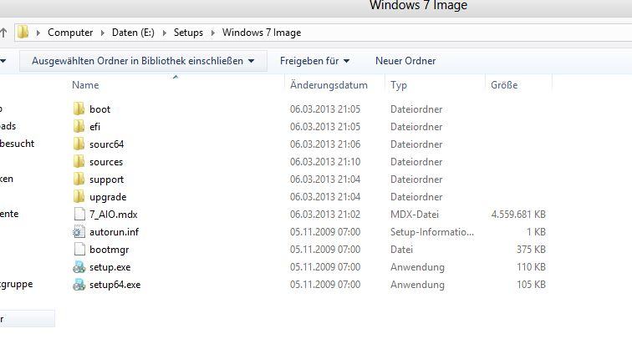
Task: Select the setup.exe file name
Action: tap(110, 267)
